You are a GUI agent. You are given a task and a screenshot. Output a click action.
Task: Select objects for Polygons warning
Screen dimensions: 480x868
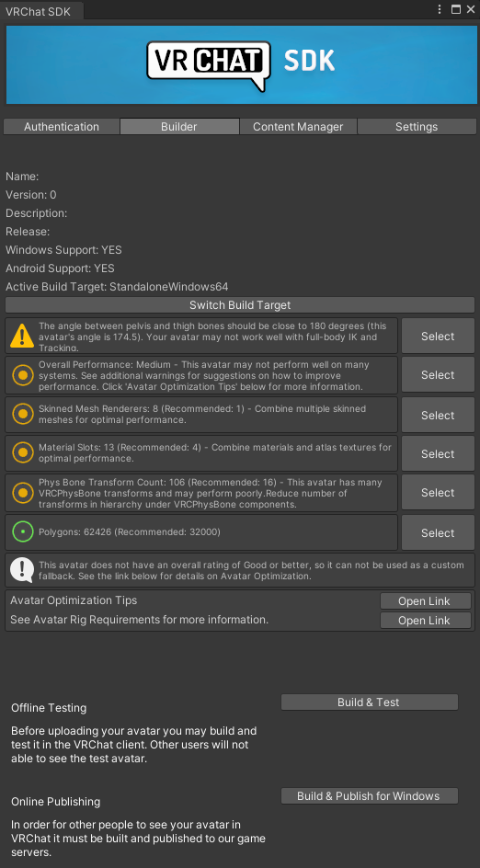tap(438, 532)
